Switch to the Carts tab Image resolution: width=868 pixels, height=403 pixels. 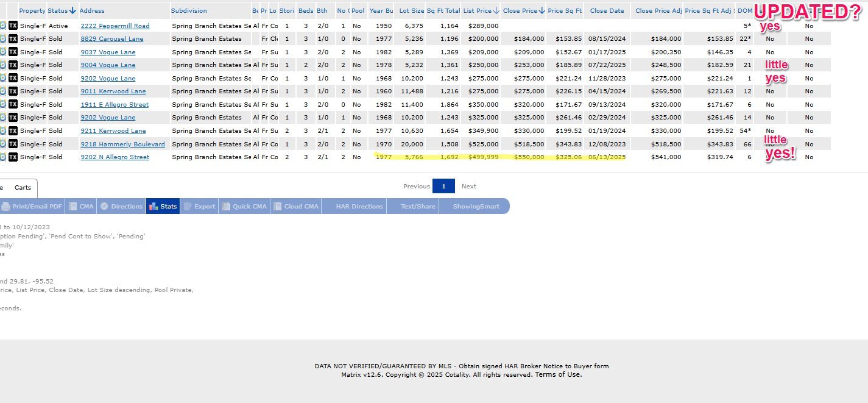pyautogui.click(x=23, y=188)
